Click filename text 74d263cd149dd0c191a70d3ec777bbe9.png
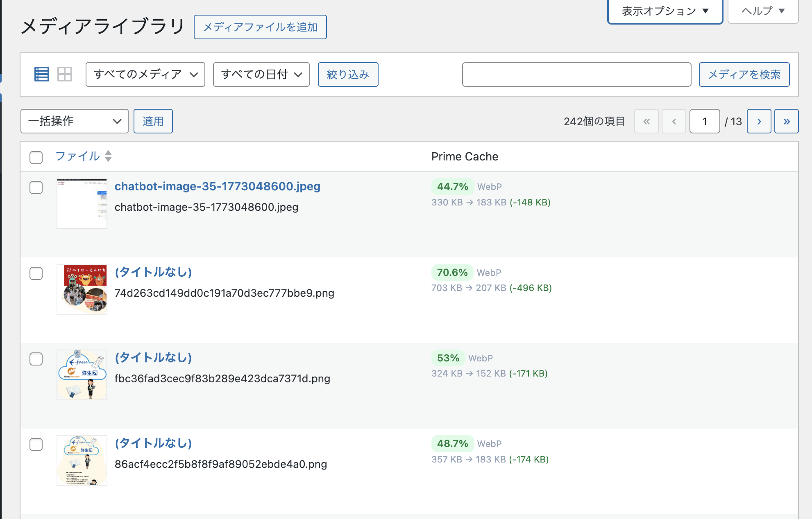 point(225,293)
